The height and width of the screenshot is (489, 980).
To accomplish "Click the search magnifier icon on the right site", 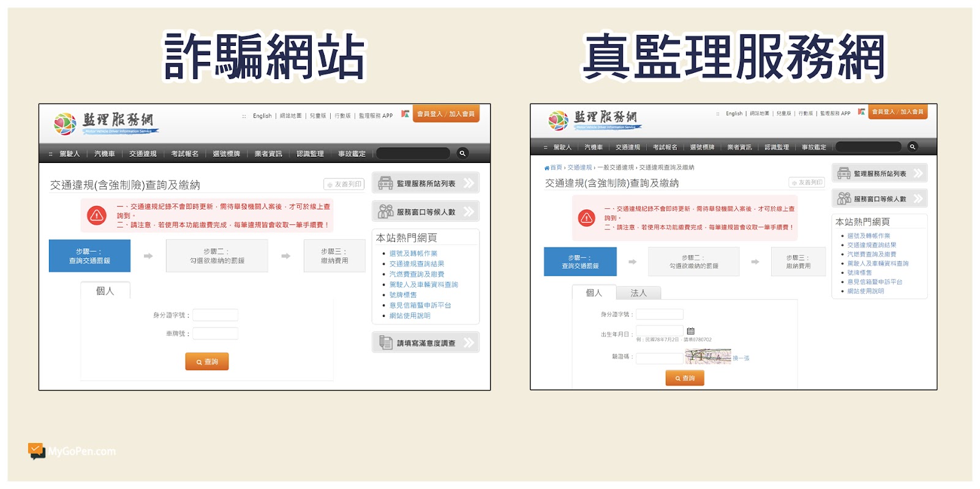I will tap(912, 147).
